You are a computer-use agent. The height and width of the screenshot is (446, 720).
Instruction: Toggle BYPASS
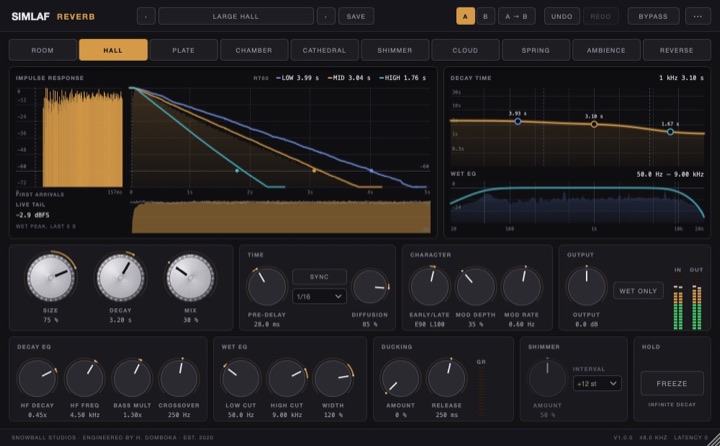[653, 16]
